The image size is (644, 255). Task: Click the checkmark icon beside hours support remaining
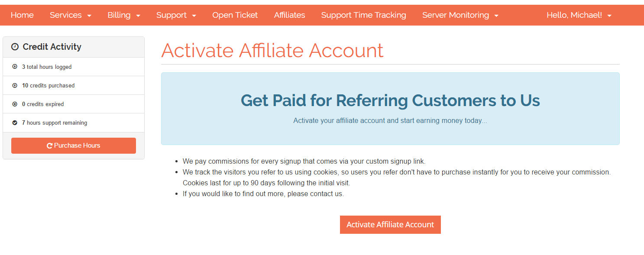pyautogui.click(x=15, y=123)
